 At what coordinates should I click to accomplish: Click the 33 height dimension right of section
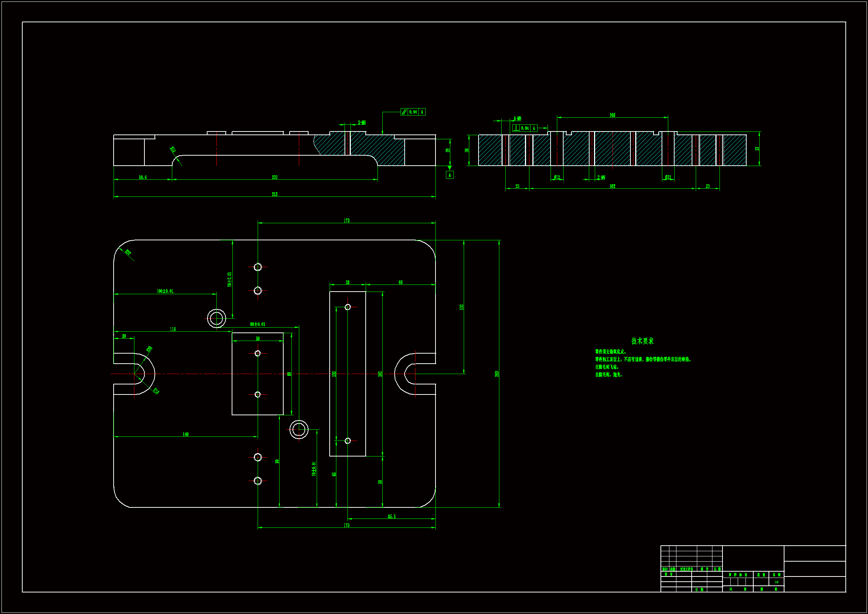point(757,148)
